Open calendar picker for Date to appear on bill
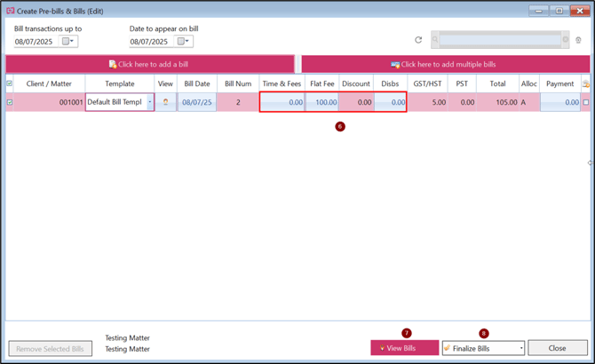This screenshot has height=364, width=595. coord(184,42)
